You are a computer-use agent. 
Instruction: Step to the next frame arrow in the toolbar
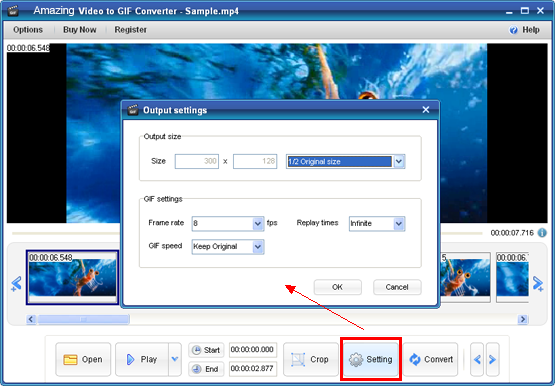pyautogui.click(x=492, y=359)
